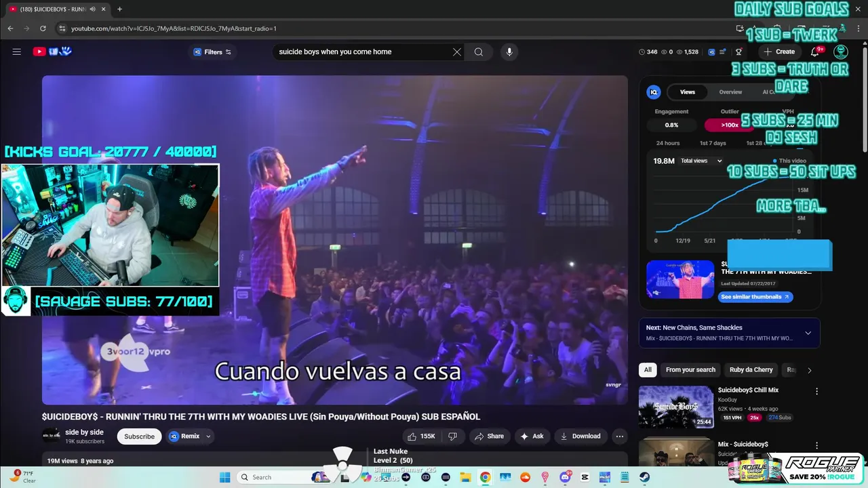
Task: Click the vidIQ list icon in header
Action: 724,52
